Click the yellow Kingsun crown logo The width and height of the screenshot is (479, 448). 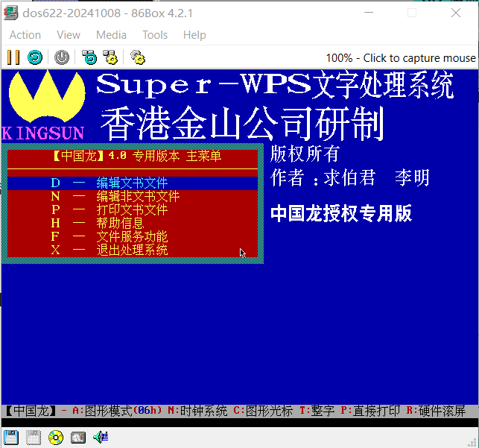coord(47,96)
